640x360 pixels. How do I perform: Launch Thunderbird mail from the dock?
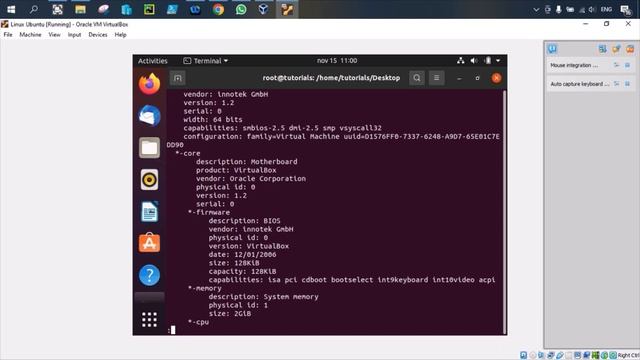point(149,116)
